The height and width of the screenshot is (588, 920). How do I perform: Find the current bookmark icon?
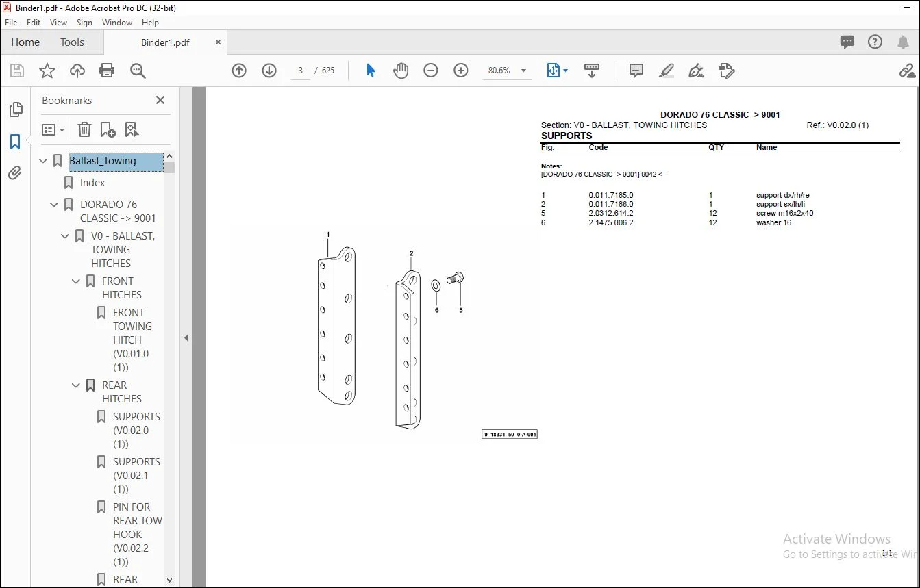(x=132, y=129)
